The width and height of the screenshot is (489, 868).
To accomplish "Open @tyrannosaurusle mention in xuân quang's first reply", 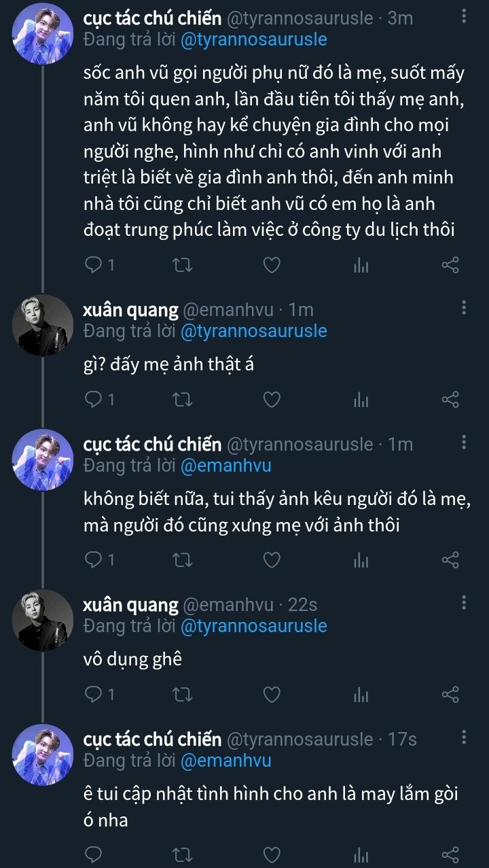I will pos(253,331).
